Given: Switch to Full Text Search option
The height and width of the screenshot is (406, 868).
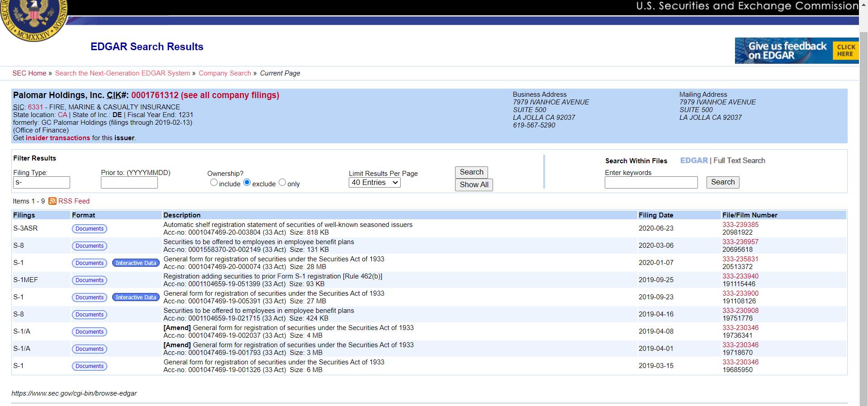Looking at the screenshot, I should pyautogui.click(x=739, y=161).
